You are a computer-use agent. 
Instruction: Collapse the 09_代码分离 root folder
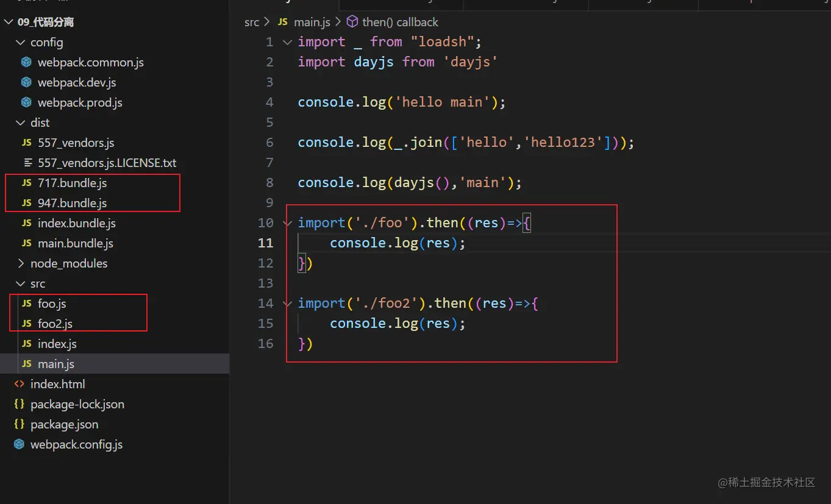click(8, 22)
